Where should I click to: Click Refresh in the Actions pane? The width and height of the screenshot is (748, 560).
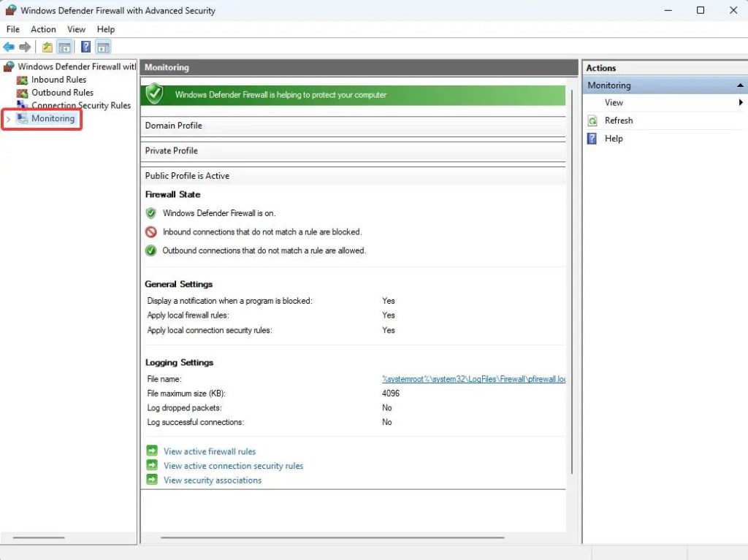coord(619,120)
